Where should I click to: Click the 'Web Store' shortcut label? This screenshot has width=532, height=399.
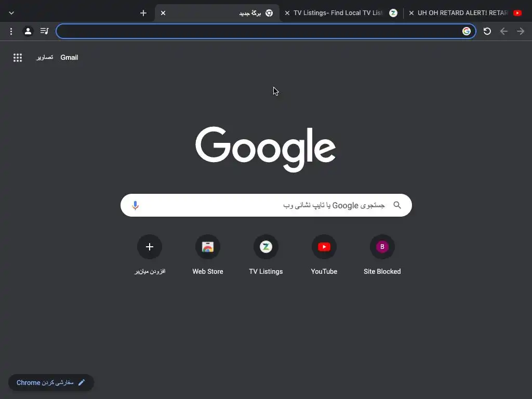tap(208, 271)
